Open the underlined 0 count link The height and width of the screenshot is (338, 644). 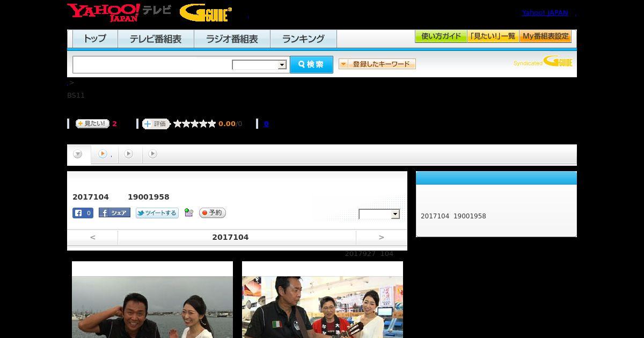[266, 124]
